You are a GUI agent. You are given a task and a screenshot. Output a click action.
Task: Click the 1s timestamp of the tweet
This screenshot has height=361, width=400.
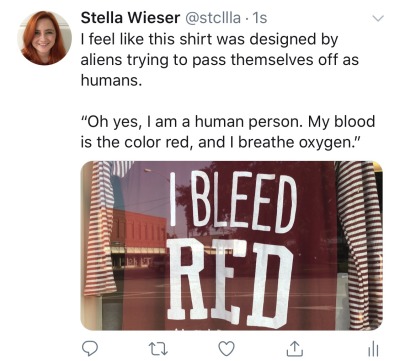pos(260,18)
